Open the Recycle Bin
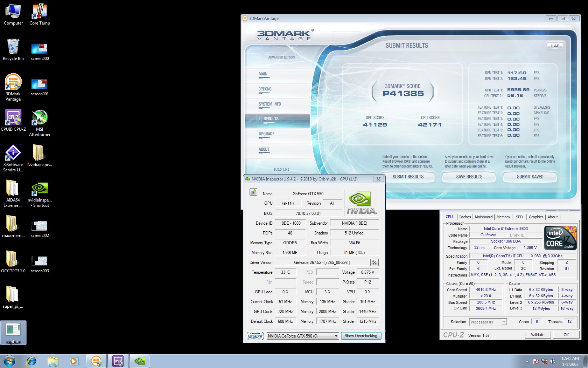588x368 pixels. point(13,50)
